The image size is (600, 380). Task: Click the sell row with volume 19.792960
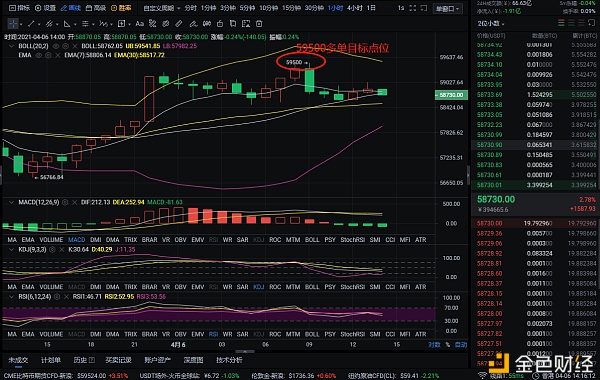[536, 223]
